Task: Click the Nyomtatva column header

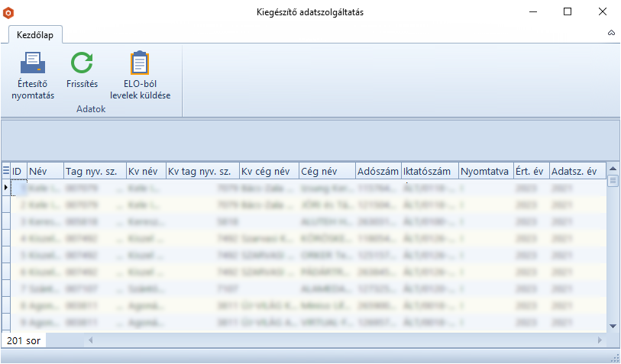Action: [485, 171]
